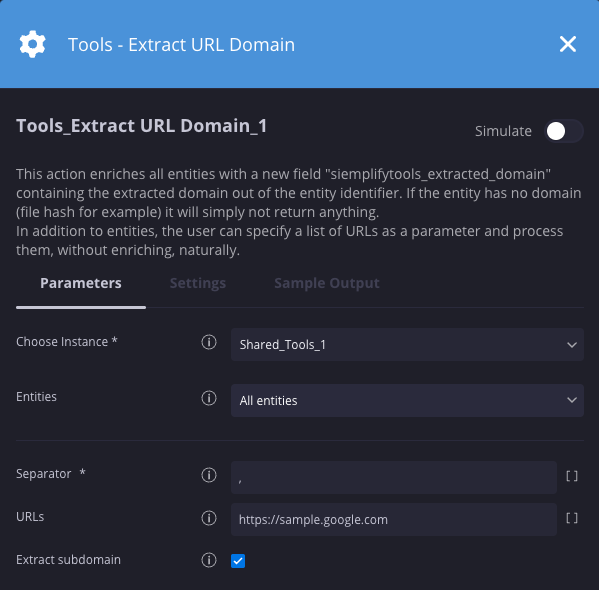Viewport: 599px width, 590px height.
Task: Open the Parameters tab
Action: (81, 283)
